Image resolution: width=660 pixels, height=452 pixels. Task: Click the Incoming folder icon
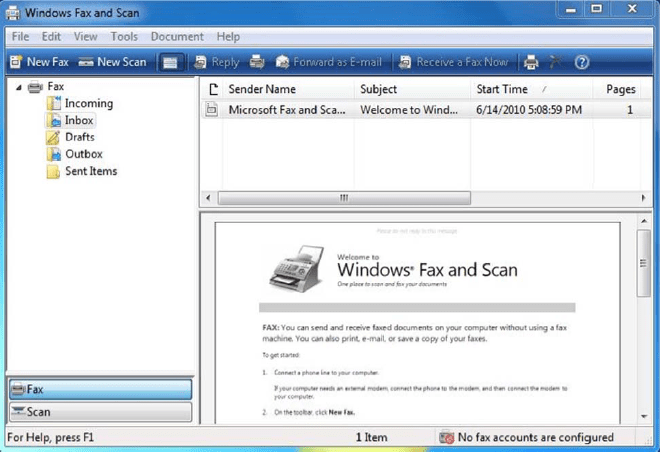pyautogui.click(x=53, y=103)
